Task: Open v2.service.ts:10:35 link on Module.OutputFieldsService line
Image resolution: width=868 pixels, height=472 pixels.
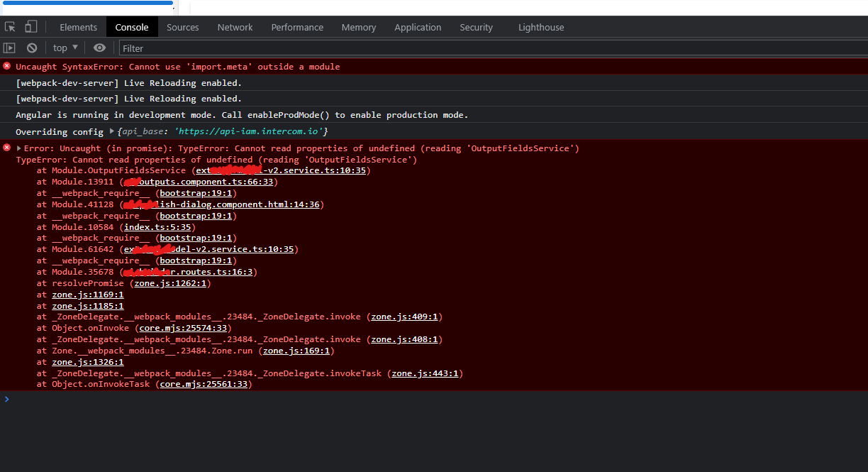Action: point(281,170)
